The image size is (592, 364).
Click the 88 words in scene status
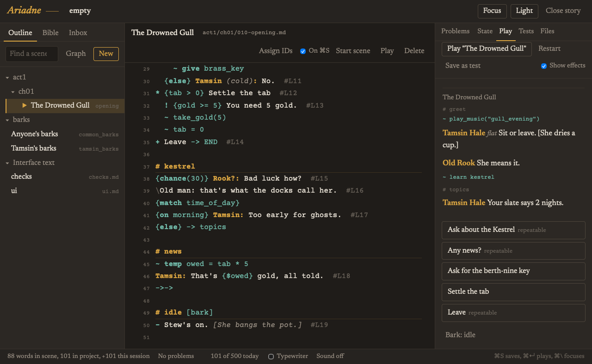pos(79,356)
